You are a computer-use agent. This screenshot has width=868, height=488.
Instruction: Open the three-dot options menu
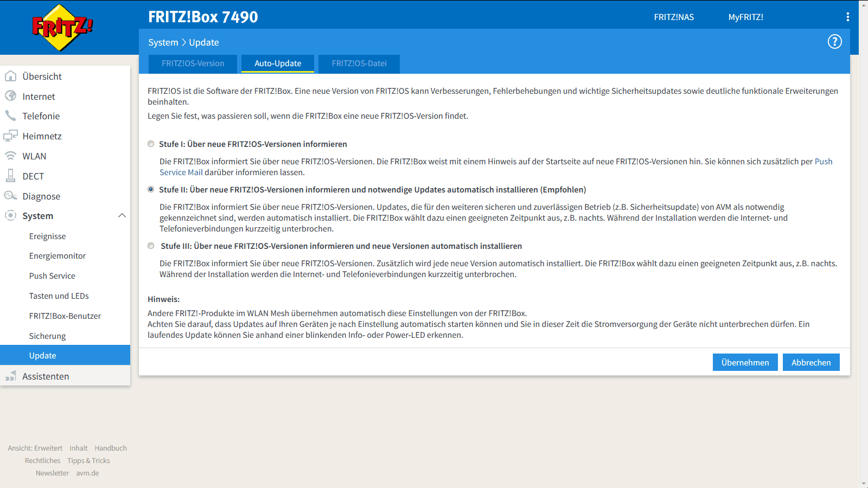847,17
